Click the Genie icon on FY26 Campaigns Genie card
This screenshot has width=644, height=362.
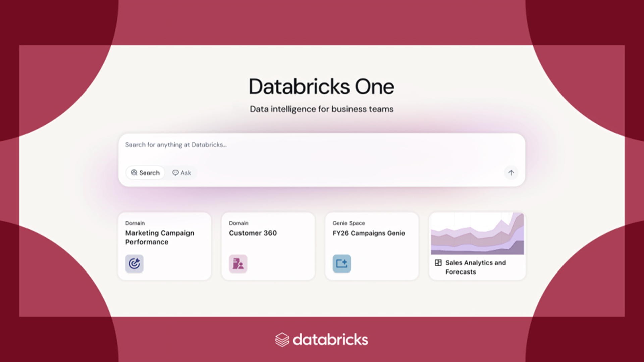point(341,264)
